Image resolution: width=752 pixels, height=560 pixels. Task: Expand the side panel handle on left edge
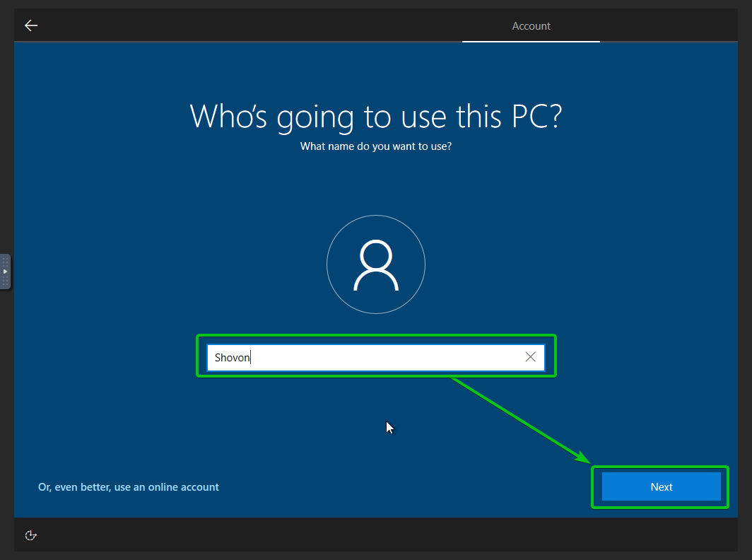coord(5,272)
